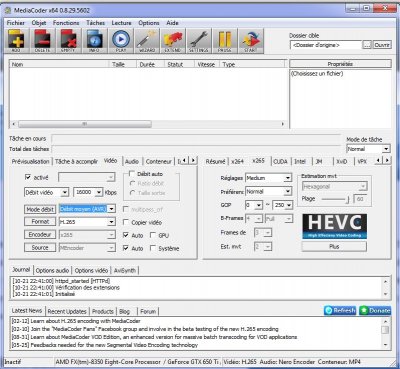
Task: Click the Refresh news button
Action: 340,310
